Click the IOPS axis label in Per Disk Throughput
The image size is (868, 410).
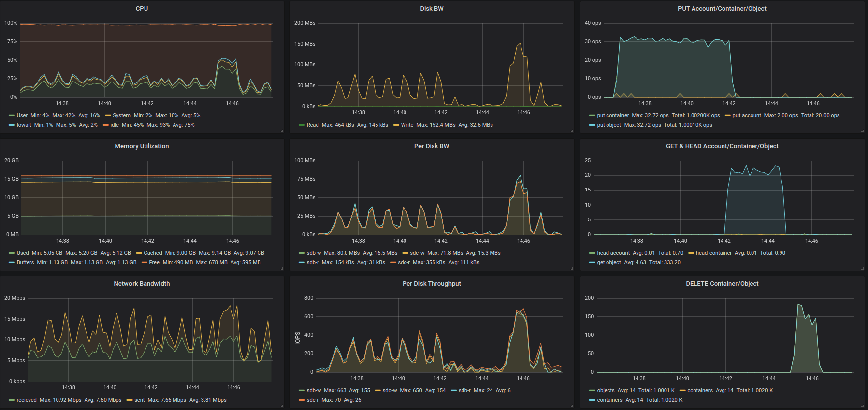click(x=297, y=338)
